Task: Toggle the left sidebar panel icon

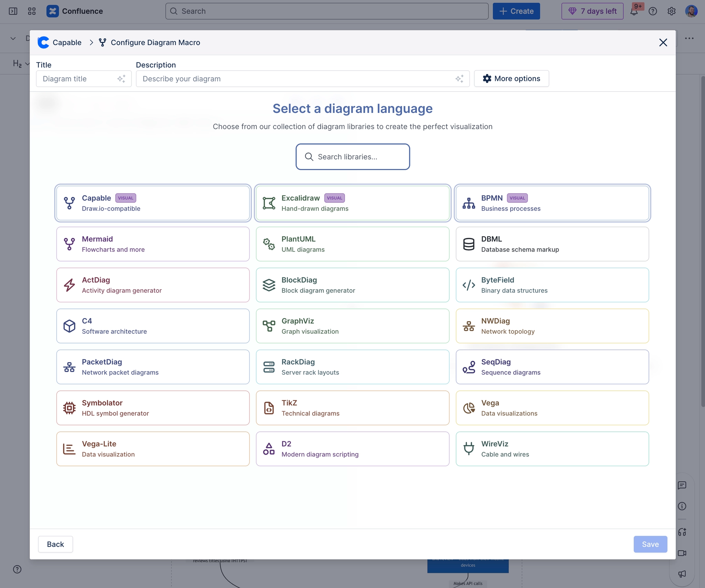Action: click(x=13, y=11)
